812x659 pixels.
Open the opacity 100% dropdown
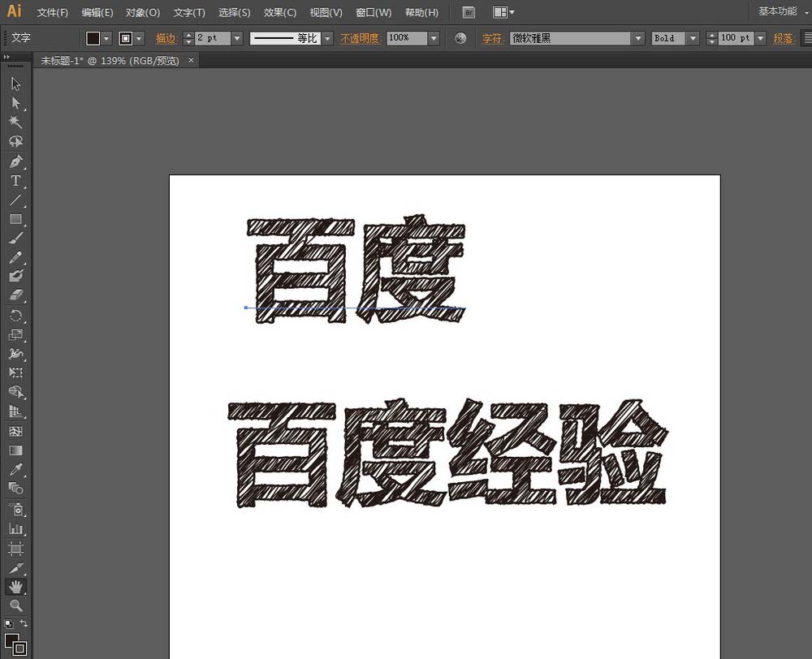point(434,38)
